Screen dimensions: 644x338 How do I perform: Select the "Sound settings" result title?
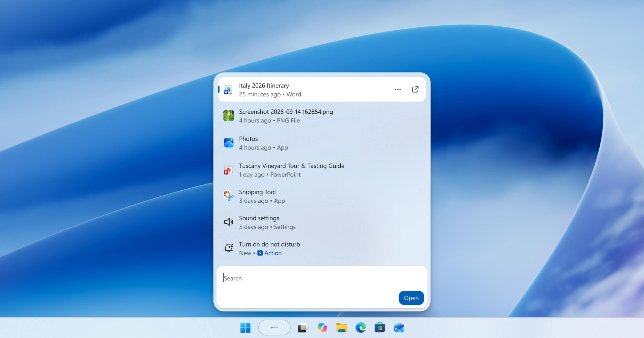[x=259, y=218]
